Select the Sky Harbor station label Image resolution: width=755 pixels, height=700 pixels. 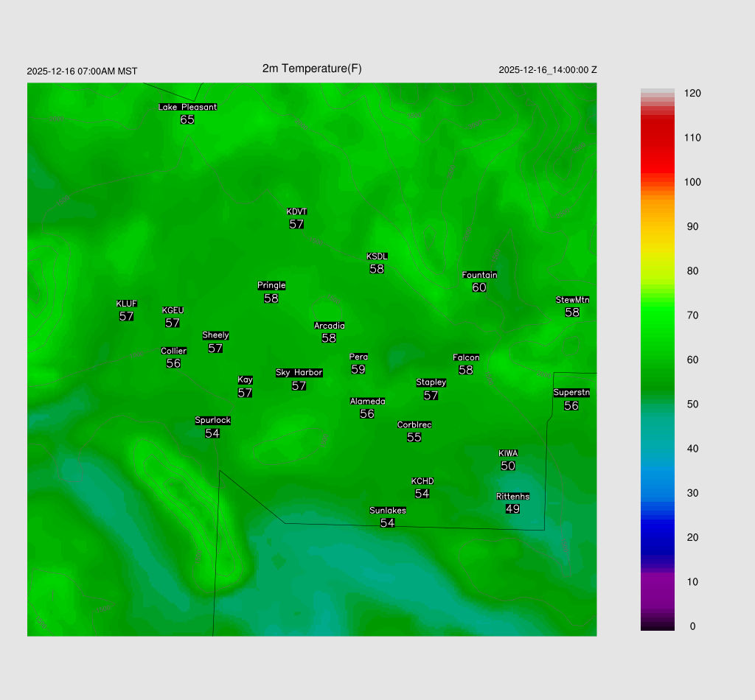coord(299,373)
